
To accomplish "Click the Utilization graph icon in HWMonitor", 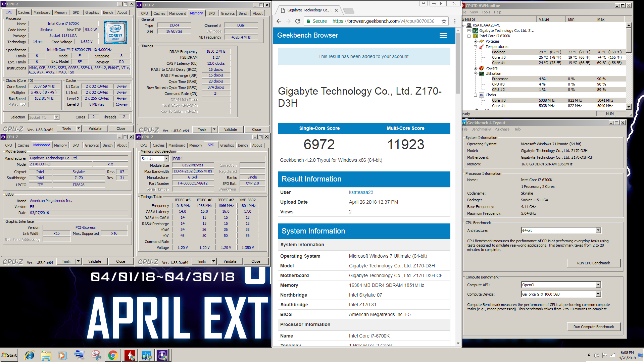I will point(482,73).
